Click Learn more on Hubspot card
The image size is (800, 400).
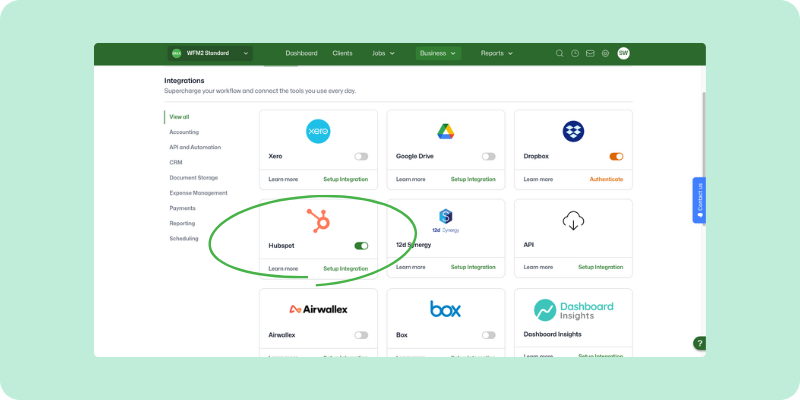(x=283, y=269)
